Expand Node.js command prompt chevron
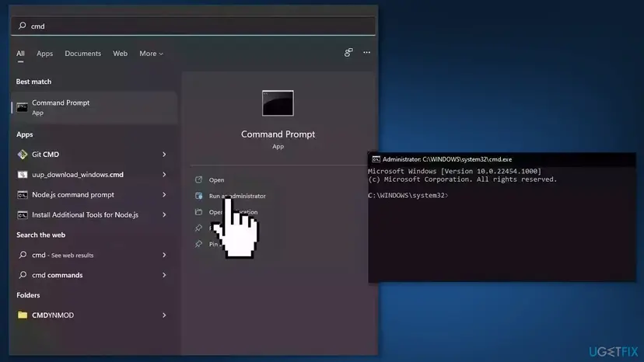The width and height of the screenshot is (644, 362). click(164, 194)
